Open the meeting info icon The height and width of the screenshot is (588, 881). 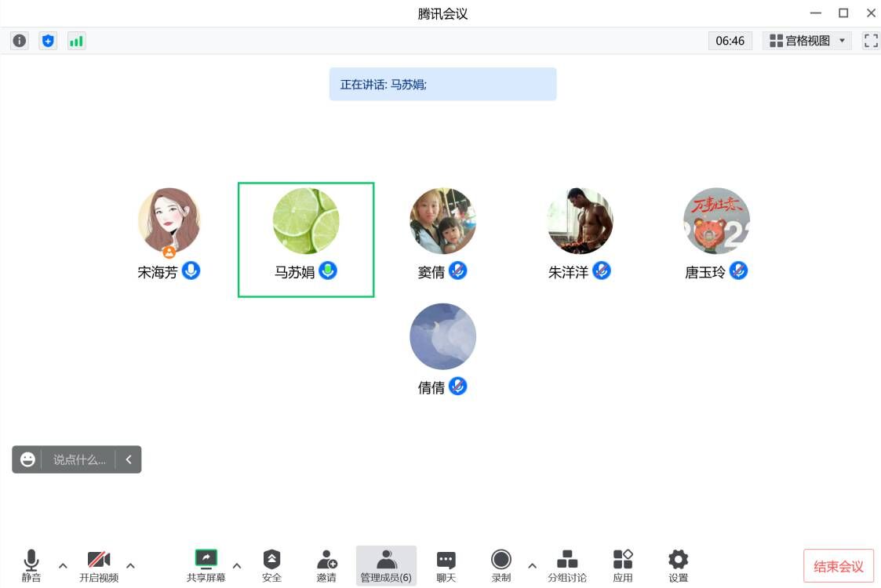tap(20, 41)
